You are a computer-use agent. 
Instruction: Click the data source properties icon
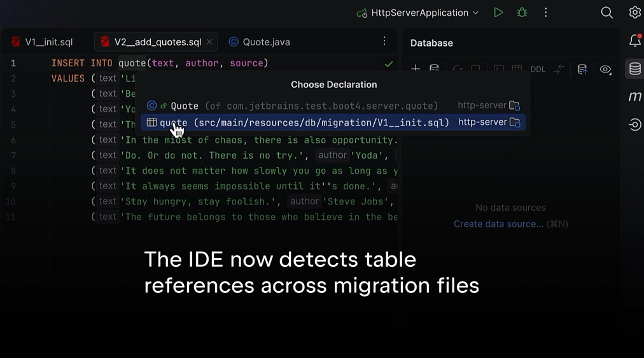click(x=434, y=69)
